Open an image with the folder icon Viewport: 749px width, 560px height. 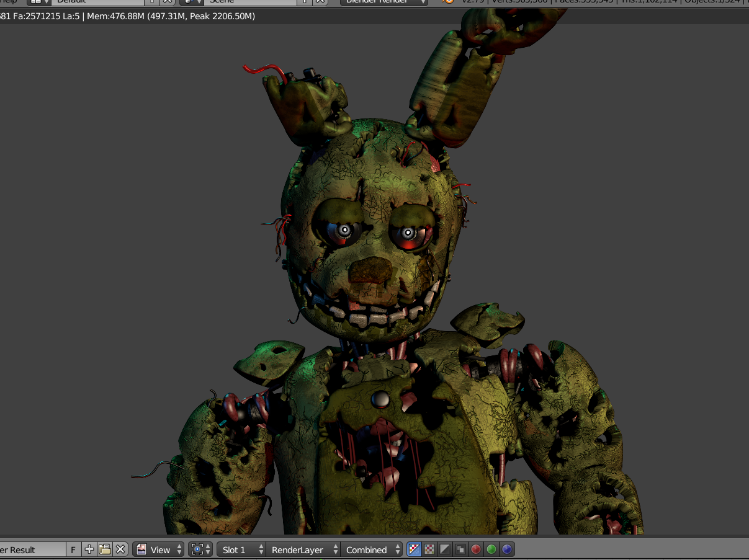(105, 549)
